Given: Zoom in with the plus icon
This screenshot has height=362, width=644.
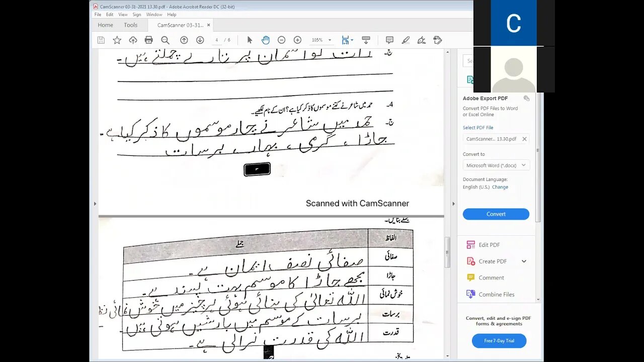Looking at the screenshot, I should [x=297, y=40].
